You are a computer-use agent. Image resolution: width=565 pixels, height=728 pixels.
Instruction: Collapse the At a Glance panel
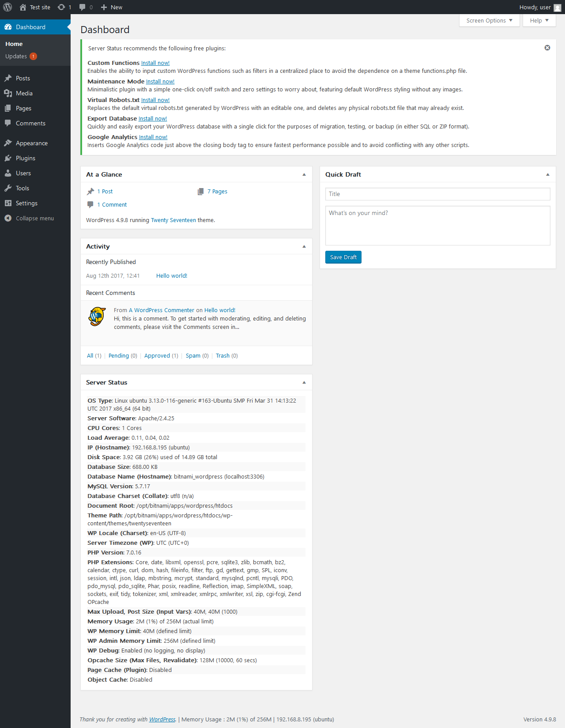click(304, 174)
